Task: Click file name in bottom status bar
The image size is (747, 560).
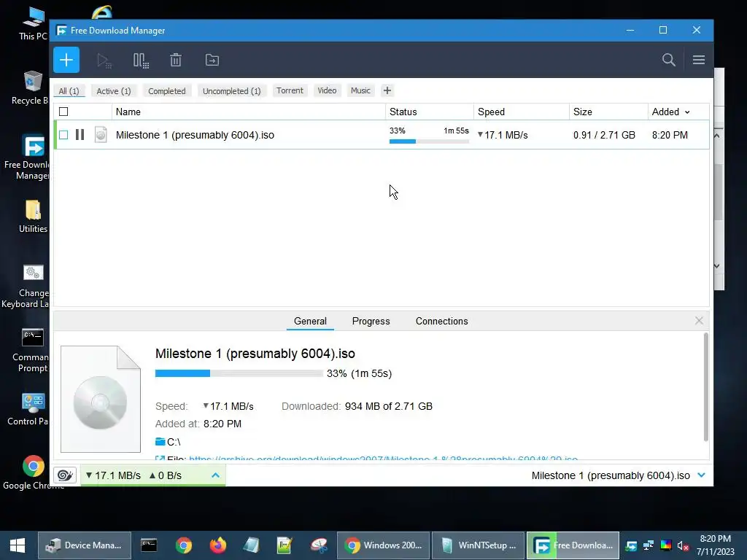Action: coord(611,475)
